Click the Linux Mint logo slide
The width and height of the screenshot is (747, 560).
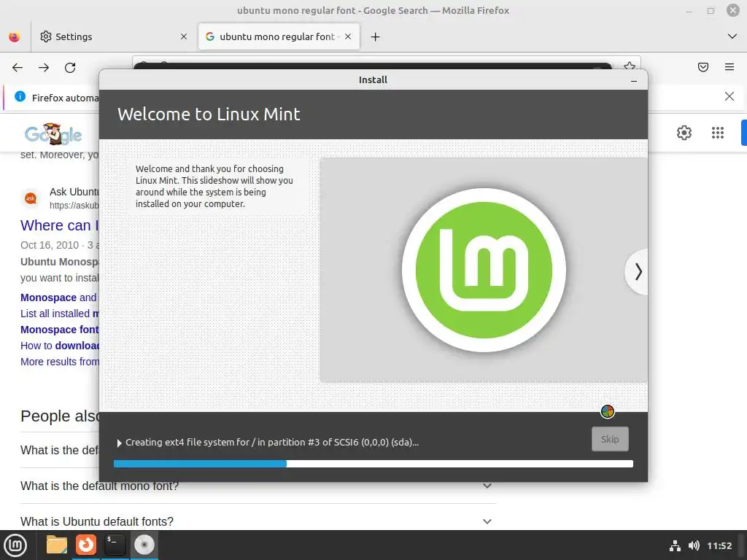(x=484, y=270)
